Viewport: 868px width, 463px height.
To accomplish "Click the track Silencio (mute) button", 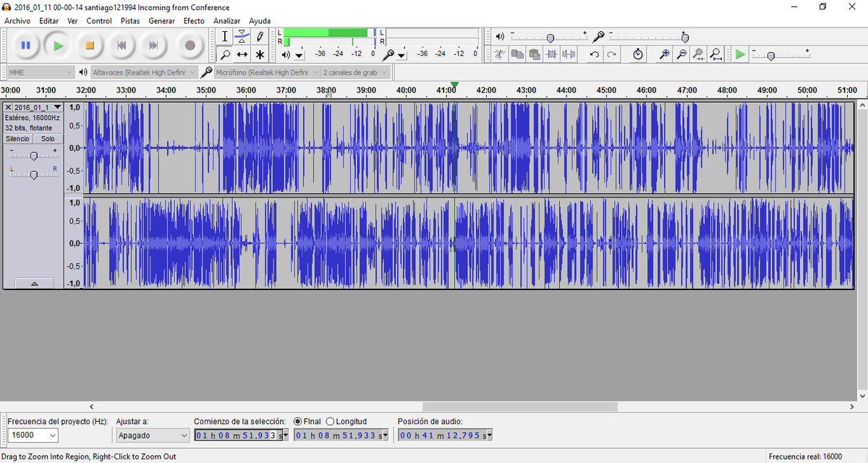I will [17, 138].
